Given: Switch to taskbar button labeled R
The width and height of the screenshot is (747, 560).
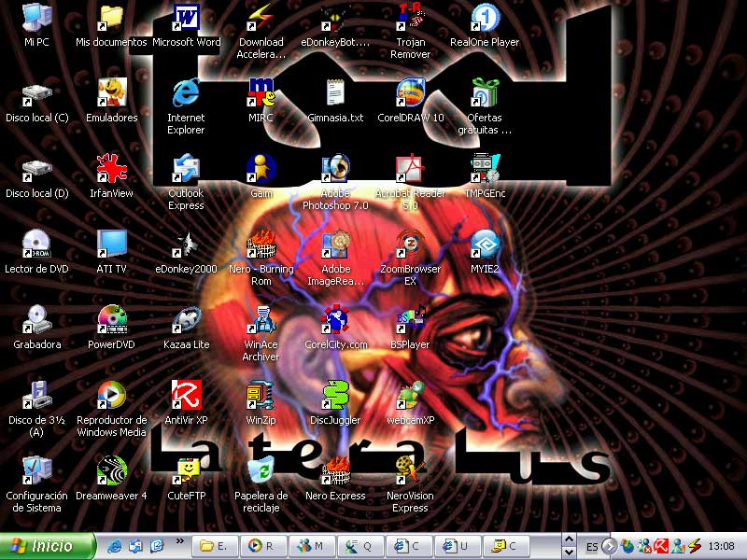Looking at the screenshot, I should click(x=263, y=546).
